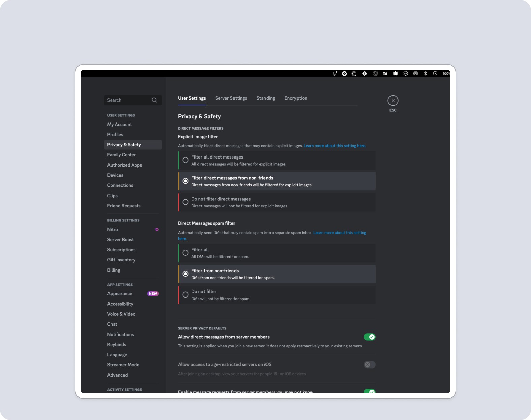Open the Bluetooth icon in menu bar
The image size is (531, 420).
point(426,73)
